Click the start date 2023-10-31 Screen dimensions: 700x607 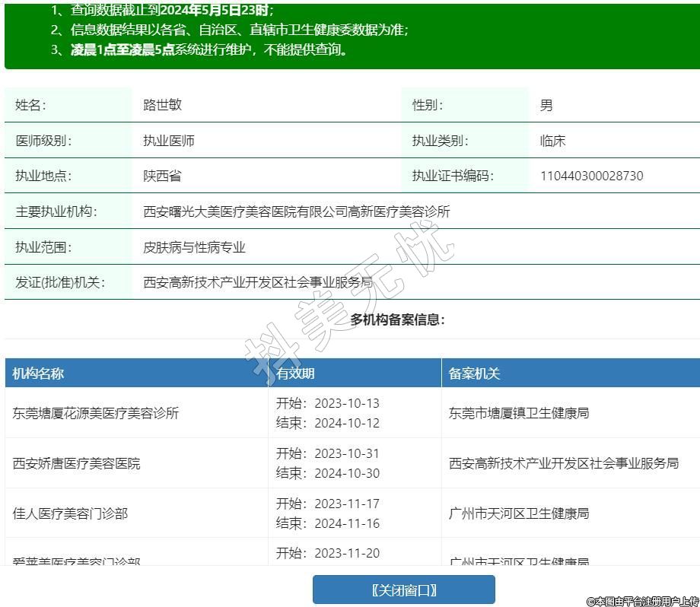[346, 453]
